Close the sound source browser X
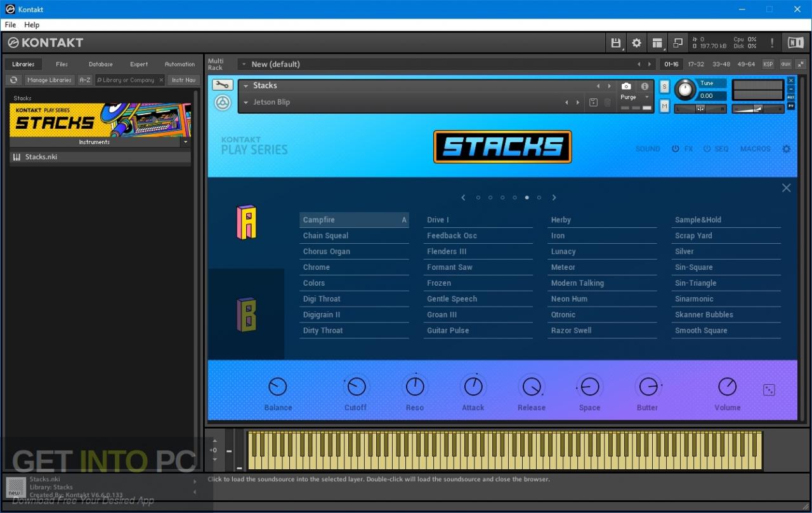 coord(786,188)
